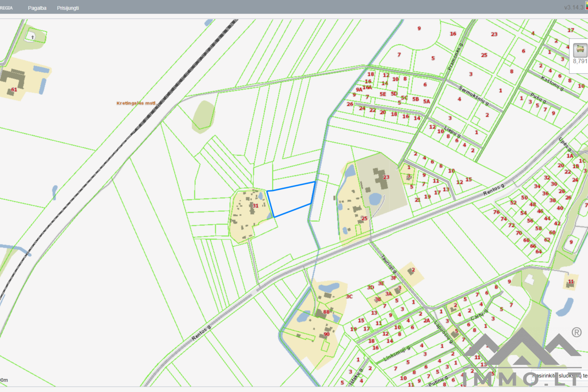Screen dimensions: 588x392
Task: Click parcel number 5B
Action: pyautogui.click(x=416, y=99)
